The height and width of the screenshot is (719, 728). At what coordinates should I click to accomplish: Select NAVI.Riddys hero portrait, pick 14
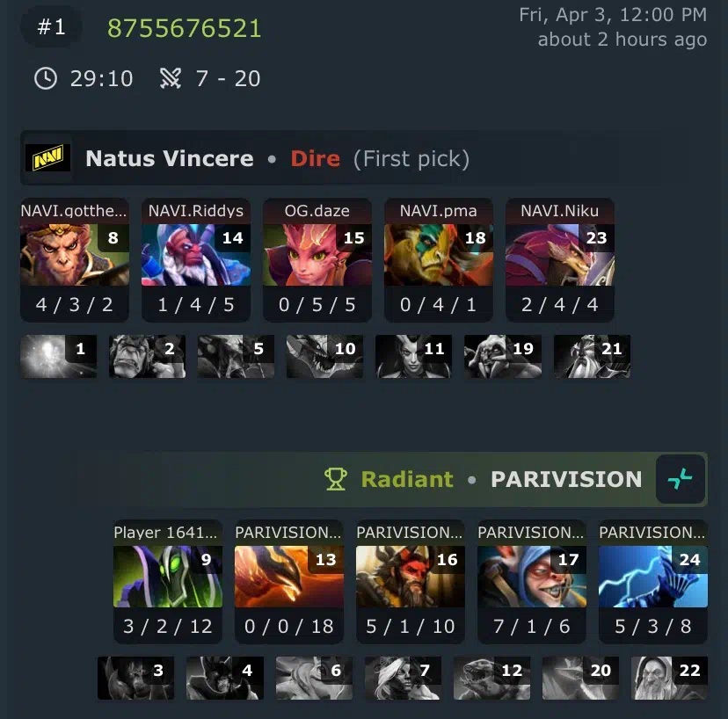(x=196, y=255)
